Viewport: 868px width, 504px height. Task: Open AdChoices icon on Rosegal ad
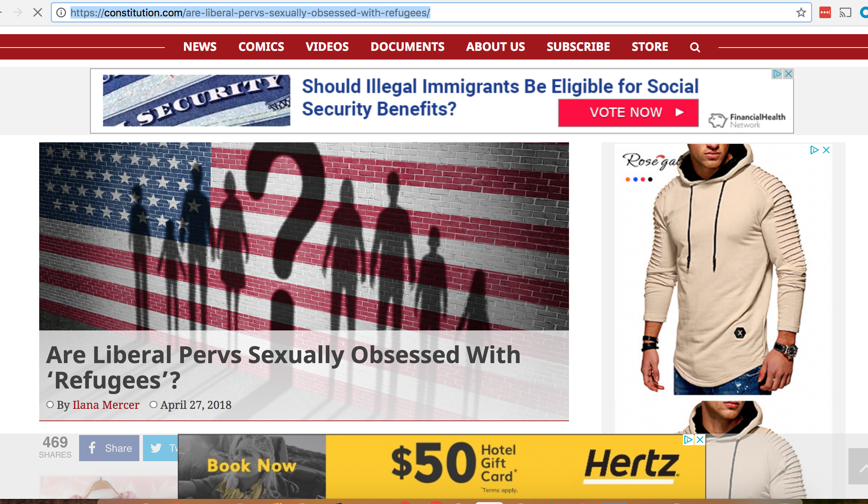point(814,150)
